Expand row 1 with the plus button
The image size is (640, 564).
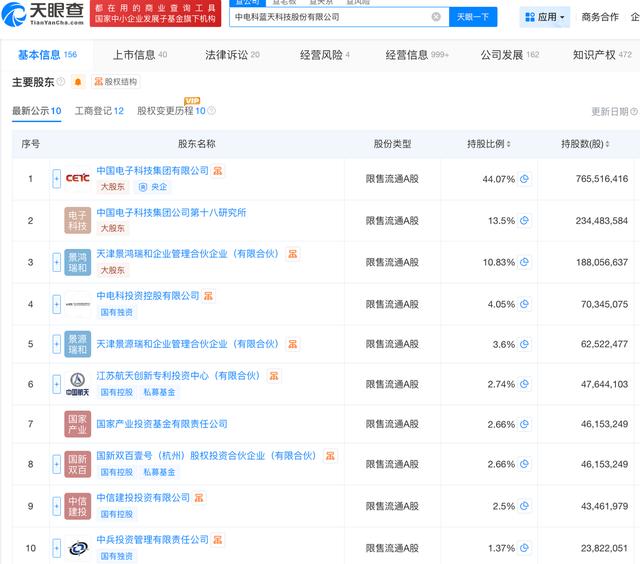[57, 179]
